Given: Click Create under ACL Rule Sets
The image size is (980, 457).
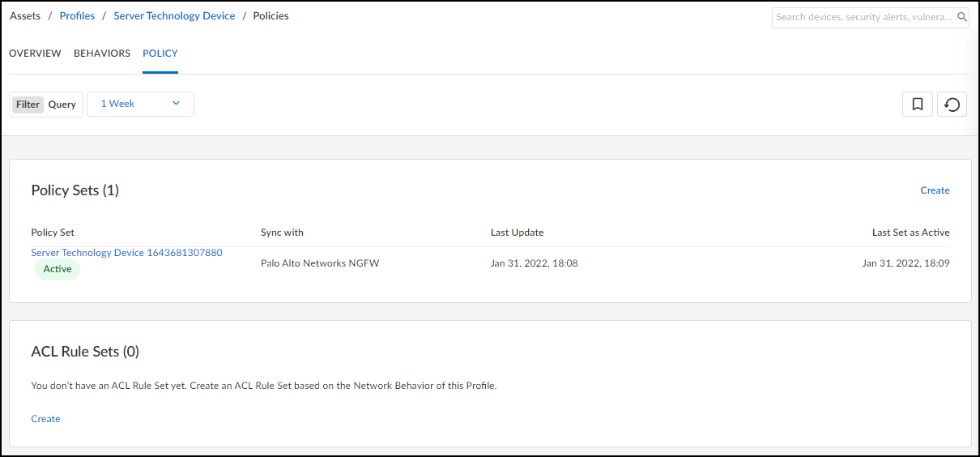Looking at the screenshot, I should point(45,419).
